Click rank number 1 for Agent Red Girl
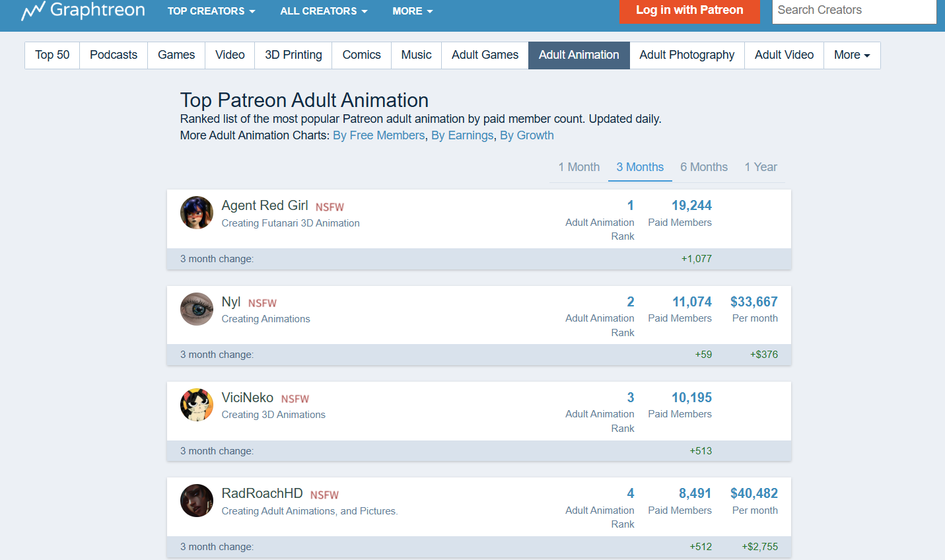This screenshot has height=560, width=945. click(x=631, y=205)
